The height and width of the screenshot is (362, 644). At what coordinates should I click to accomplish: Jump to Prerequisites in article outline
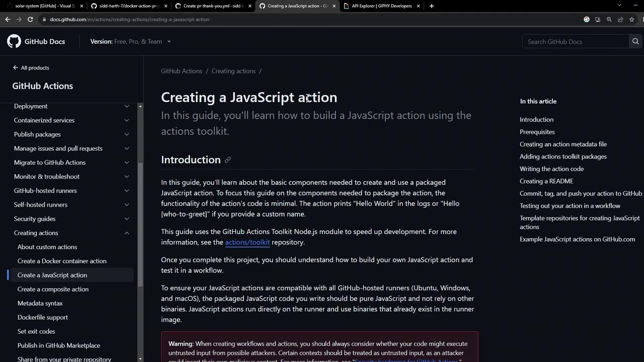[537, 132]
